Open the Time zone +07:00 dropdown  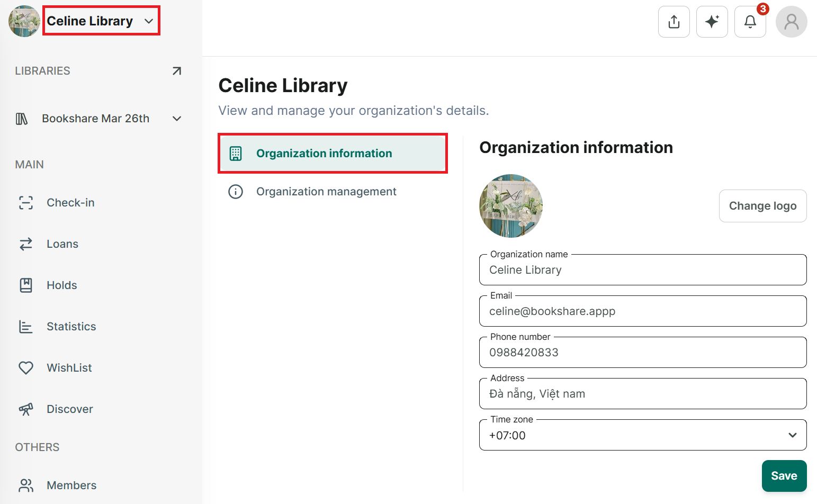click(x=643, y=435)
